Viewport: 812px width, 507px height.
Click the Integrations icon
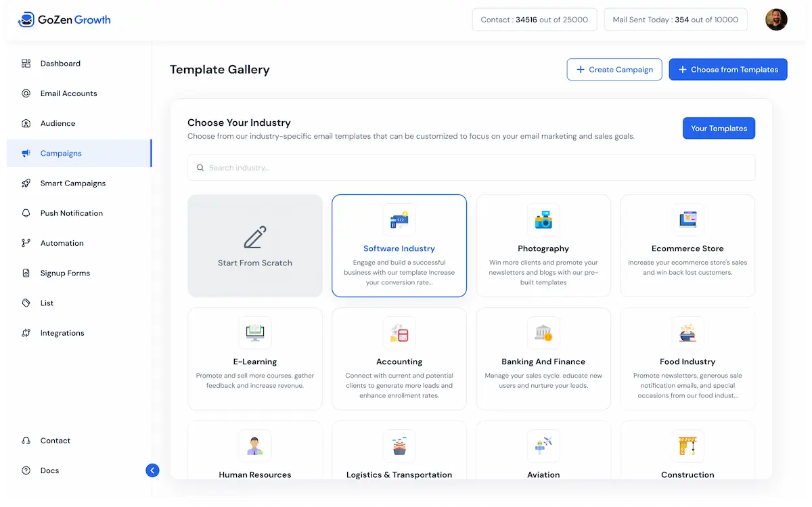tap(25, 332)
